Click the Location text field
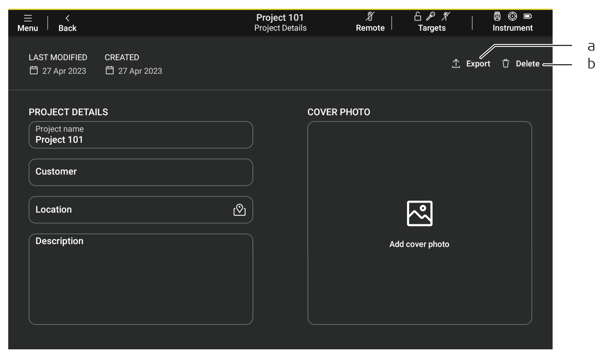 [x=129, y=210]
